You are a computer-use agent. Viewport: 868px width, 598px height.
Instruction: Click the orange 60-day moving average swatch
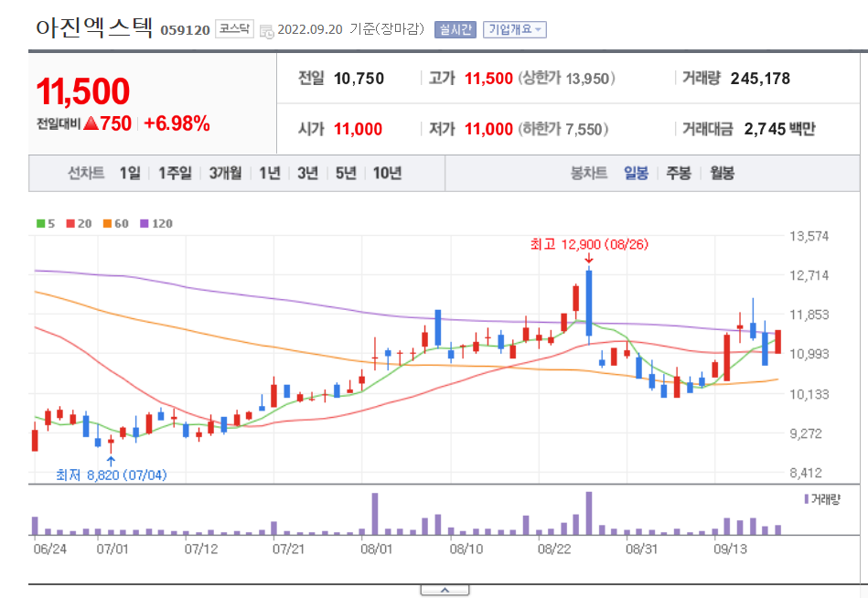(107, 223)
